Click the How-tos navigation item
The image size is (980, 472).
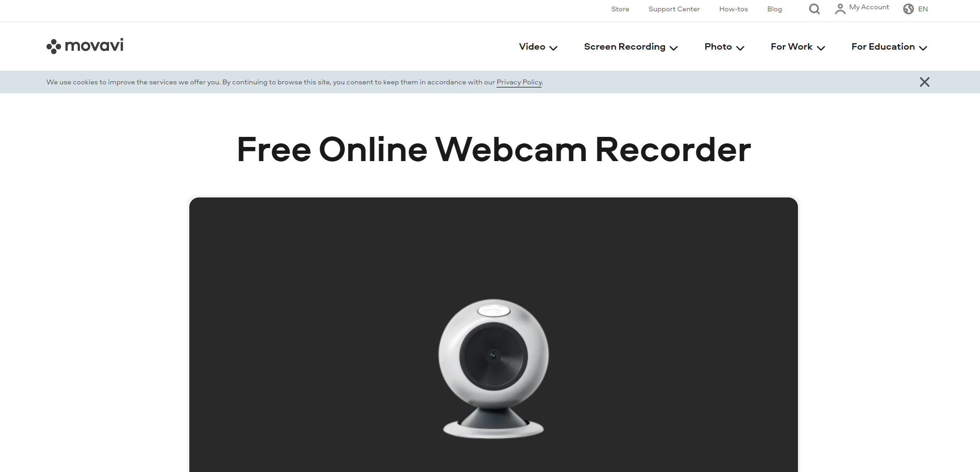[733, 9]
